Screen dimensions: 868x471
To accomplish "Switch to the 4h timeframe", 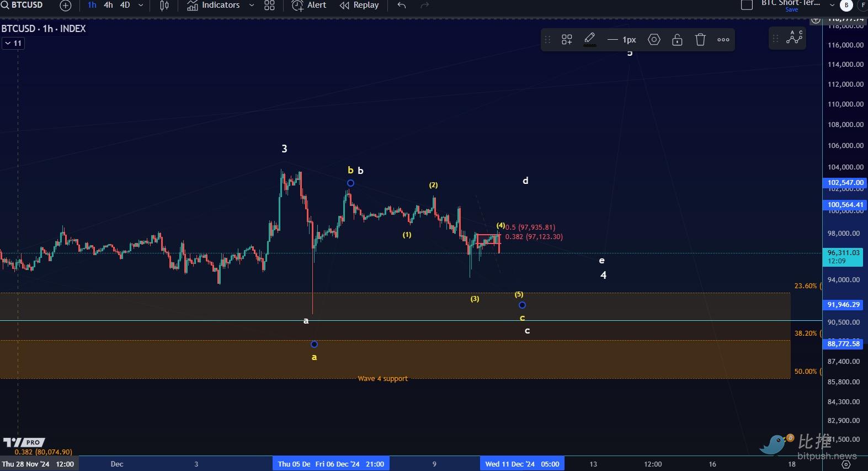I will [108, 5].
